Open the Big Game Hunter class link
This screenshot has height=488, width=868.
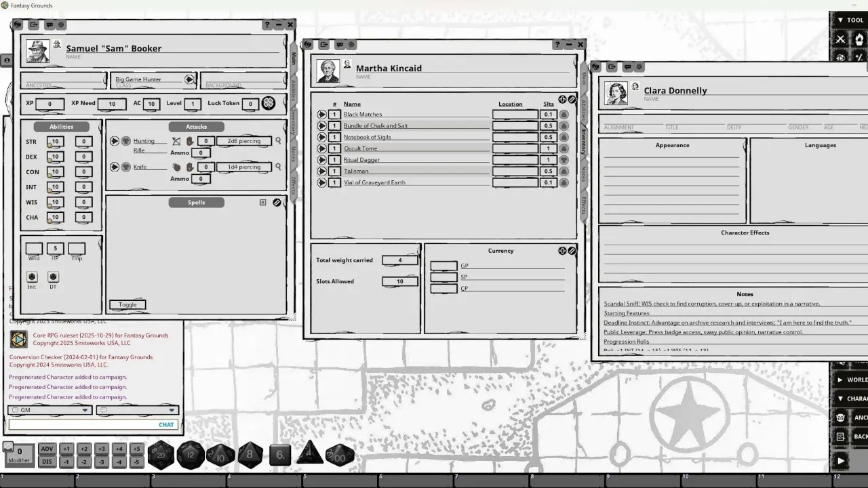[189, 80]
